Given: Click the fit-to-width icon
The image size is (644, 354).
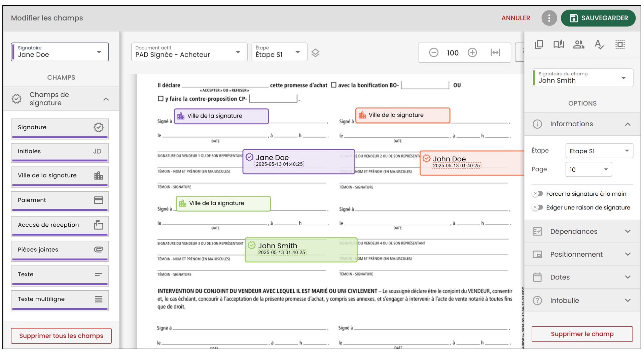Looking at the screenshot, I should coord(495,53).
